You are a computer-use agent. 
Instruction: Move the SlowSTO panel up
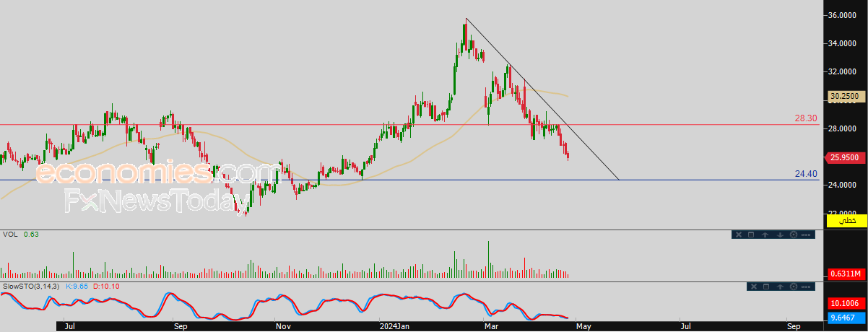click(780, 287)
